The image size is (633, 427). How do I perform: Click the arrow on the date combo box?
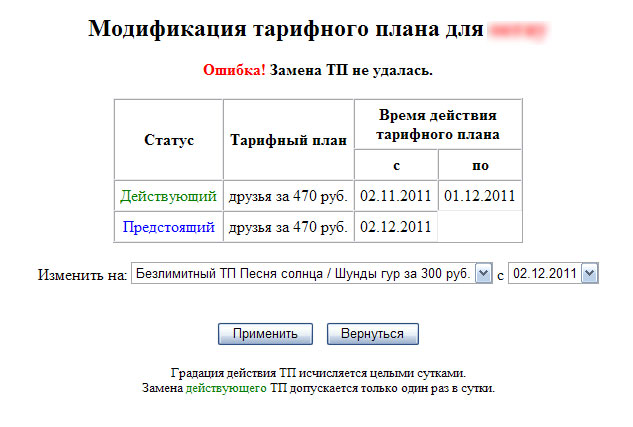coord(589,274)
